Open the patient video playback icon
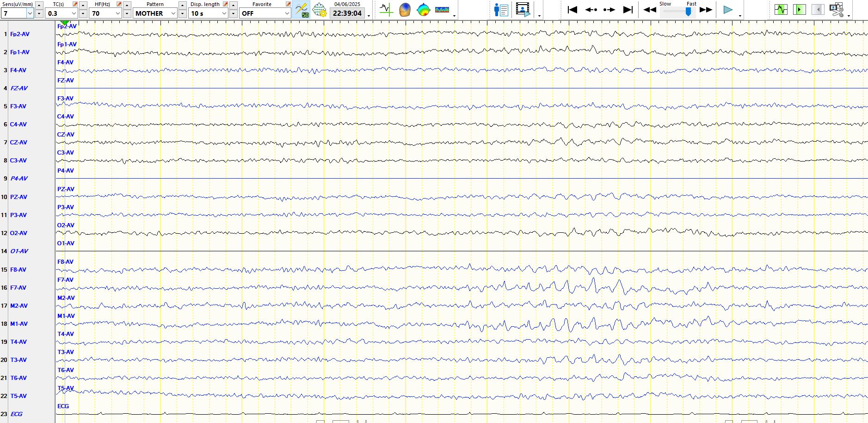The height and width of the screenshot is (423, 868). click(x=523, y=10)
